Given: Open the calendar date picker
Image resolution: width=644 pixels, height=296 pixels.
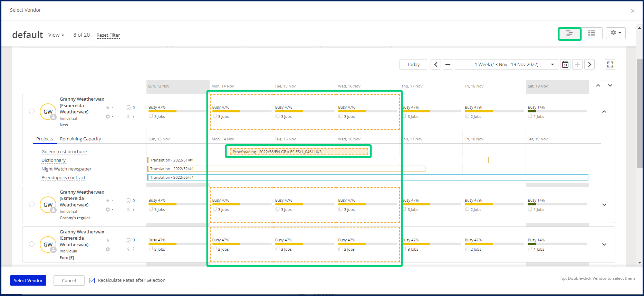Looking at the screenshot, I should [565, 64].
